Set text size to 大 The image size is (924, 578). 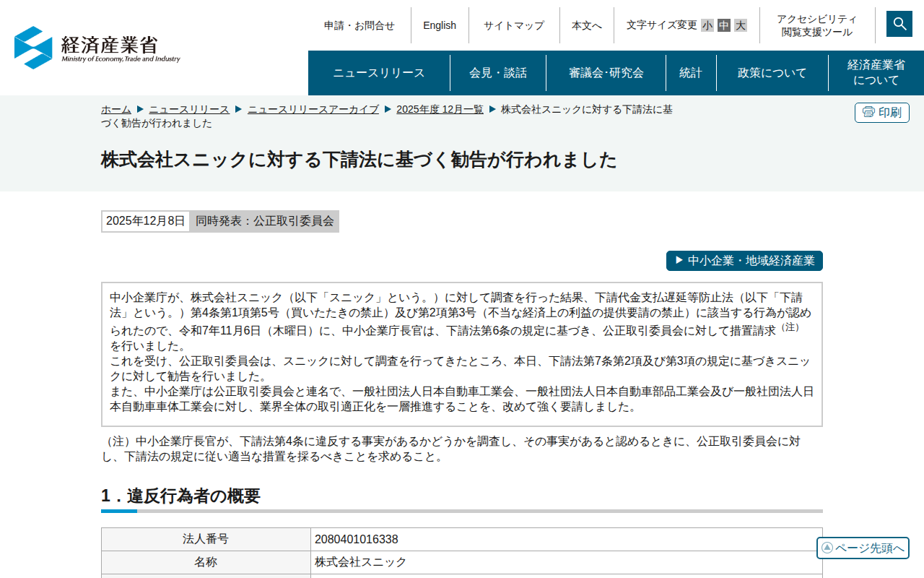(x=741, y=25)
